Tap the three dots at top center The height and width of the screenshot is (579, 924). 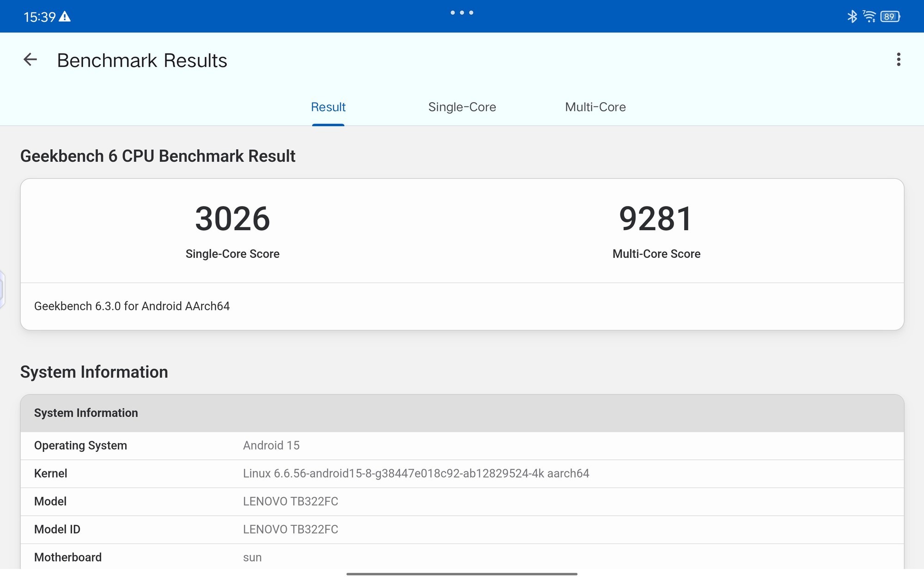point(462,13)
